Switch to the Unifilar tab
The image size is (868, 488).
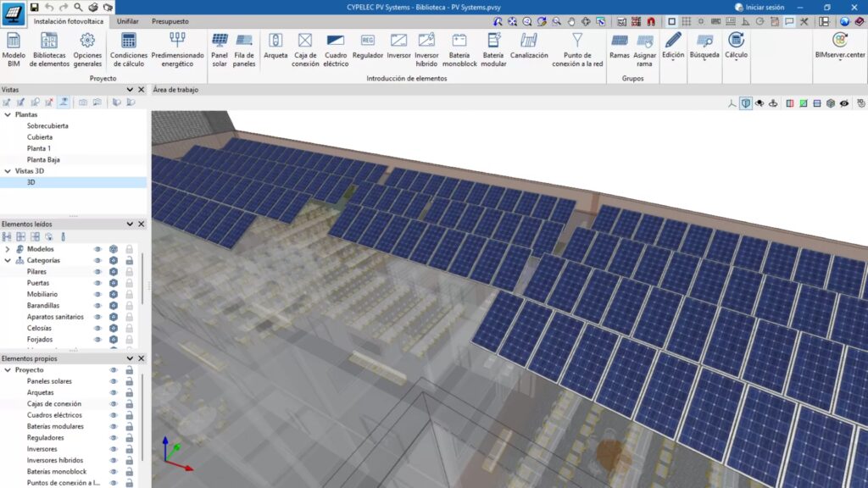tap(125, 20)
